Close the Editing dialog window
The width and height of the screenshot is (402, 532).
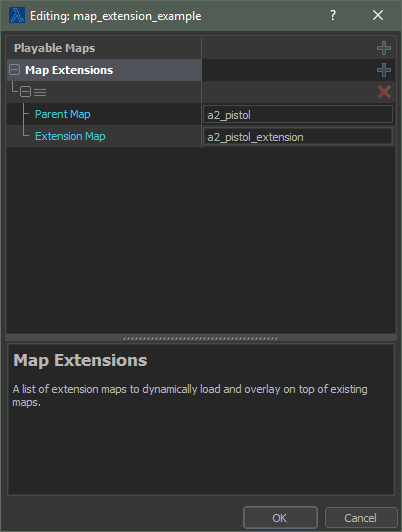click(378, 15)
